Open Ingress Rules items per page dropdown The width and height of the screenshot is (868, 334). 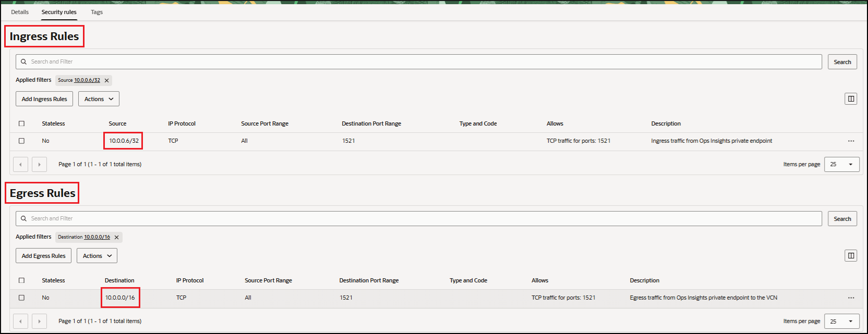point(841,164)
